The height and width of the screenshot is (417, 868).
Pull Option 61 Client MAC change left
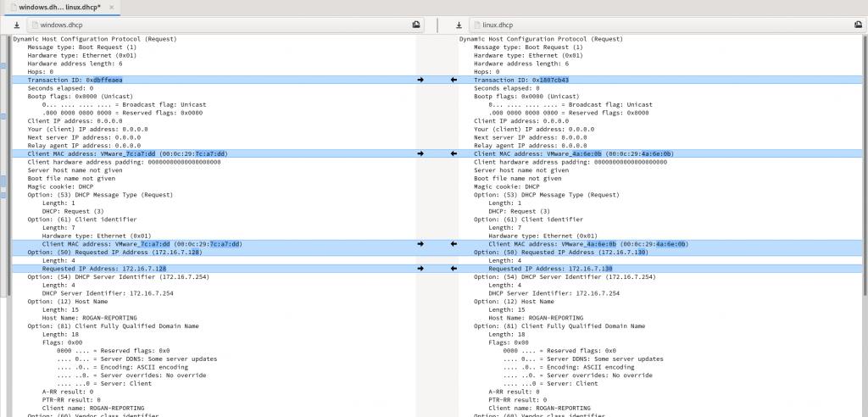pos(452,243)
